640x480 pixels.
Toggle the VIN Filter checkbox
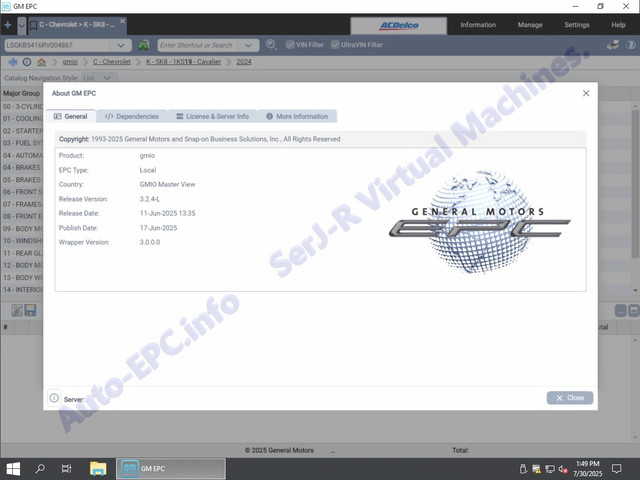[290, 45]
